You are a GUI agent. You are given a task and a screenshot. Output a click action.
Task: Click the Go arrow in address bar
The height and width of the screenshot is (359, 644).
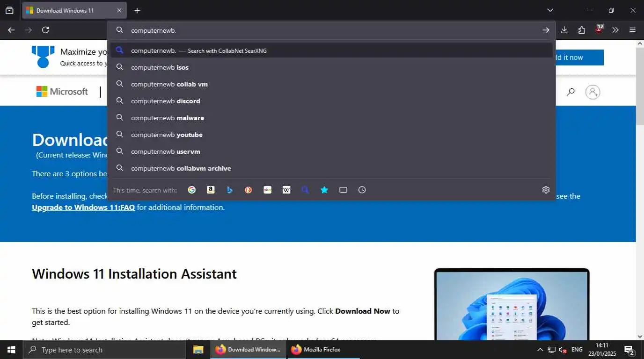pyautogui.click(x=546, y=30)
